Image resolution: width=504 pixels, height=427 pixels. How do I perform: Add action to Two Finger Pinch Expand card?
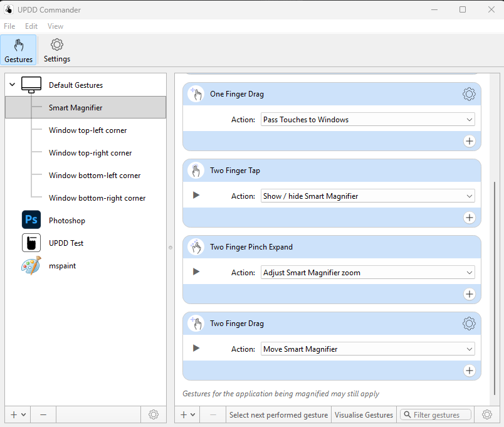[470, 294]
